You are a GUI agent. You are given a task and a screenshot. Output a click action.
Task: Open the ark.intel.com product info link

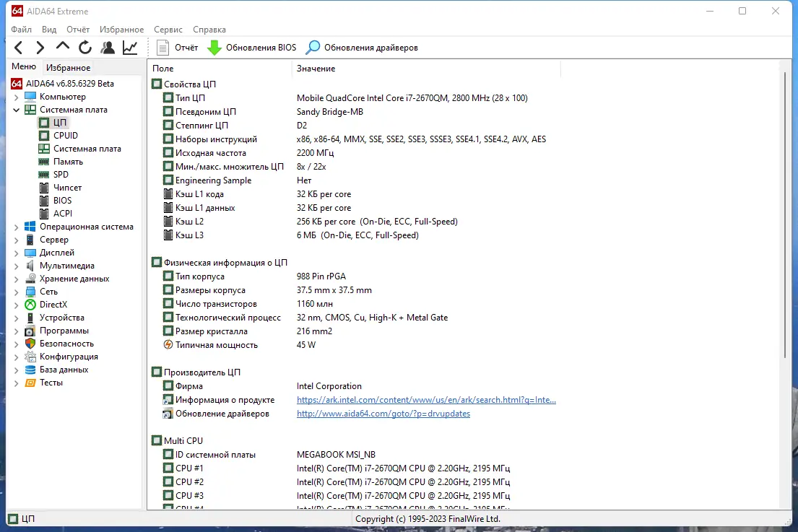coord(426,400)
